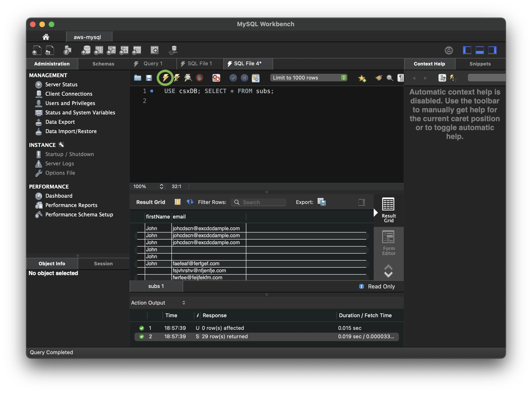Switch to the Schemas tab
This screenshot has width=532, height=393.
pos(103,64)
